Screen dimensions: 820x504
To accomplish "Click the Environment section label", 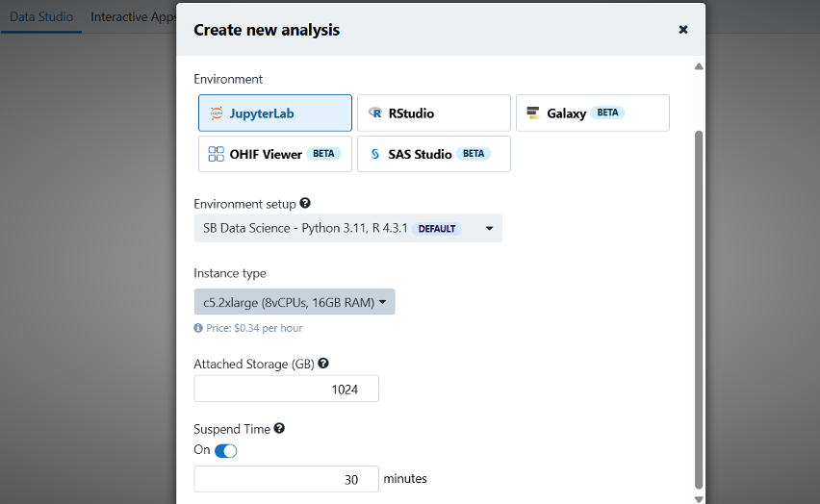I will point(228,79).
